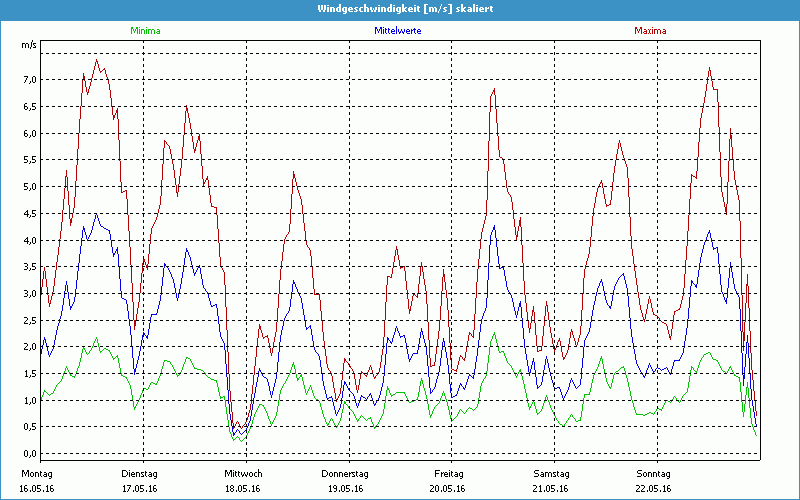Click the 'Freitag' day label

click(448, 473)
